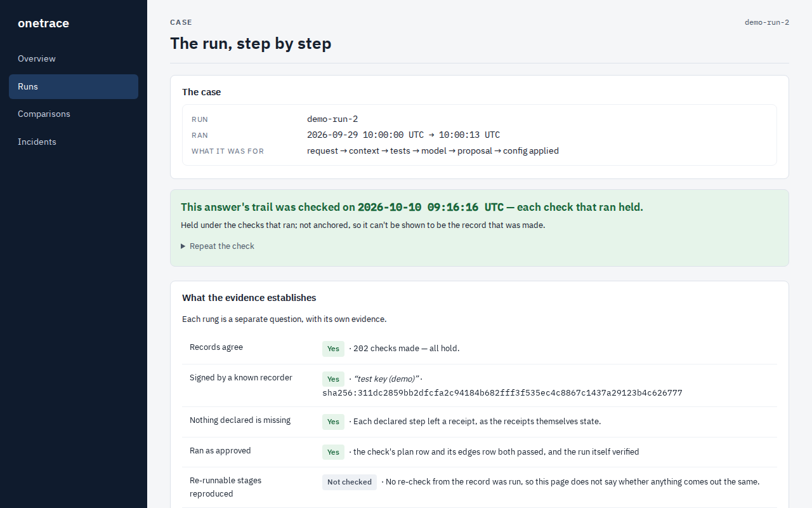Click the Re-runnable stages reproduced label
Screen dimensions: 812x508
point(225,487)
